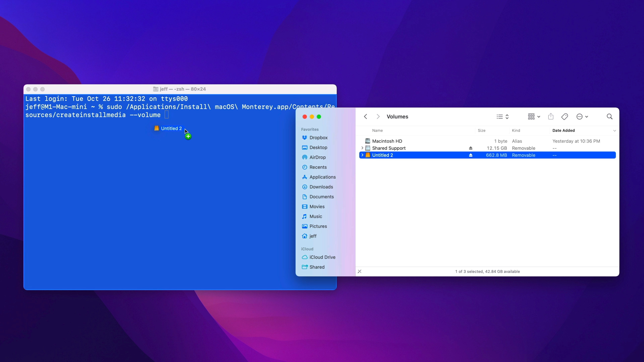Expand the Shared Support volume
The image size is (644, 362).
point(362,148)
